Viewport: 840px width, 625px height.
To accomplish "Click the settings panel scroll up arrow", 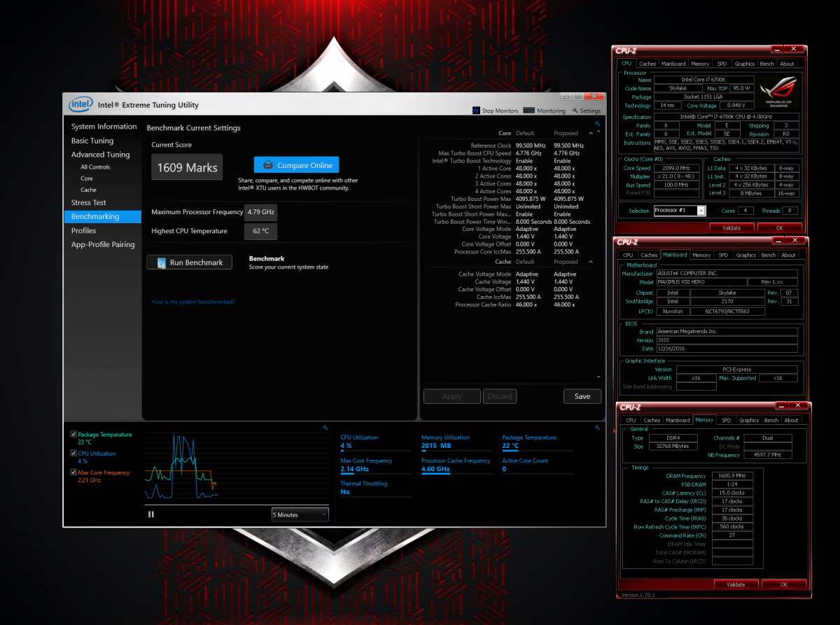I will click(x=598, y=133).
